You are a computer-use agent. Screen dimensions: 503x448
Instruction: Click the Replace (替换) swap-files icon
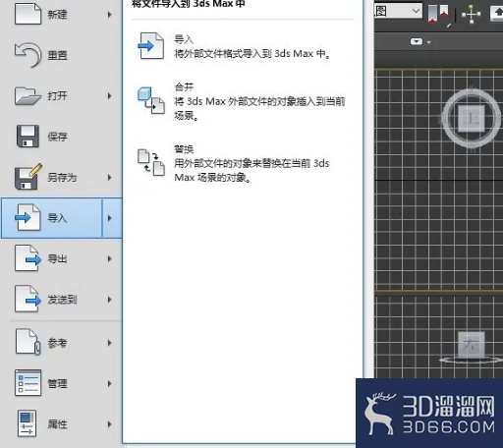(x=151, y=162)
